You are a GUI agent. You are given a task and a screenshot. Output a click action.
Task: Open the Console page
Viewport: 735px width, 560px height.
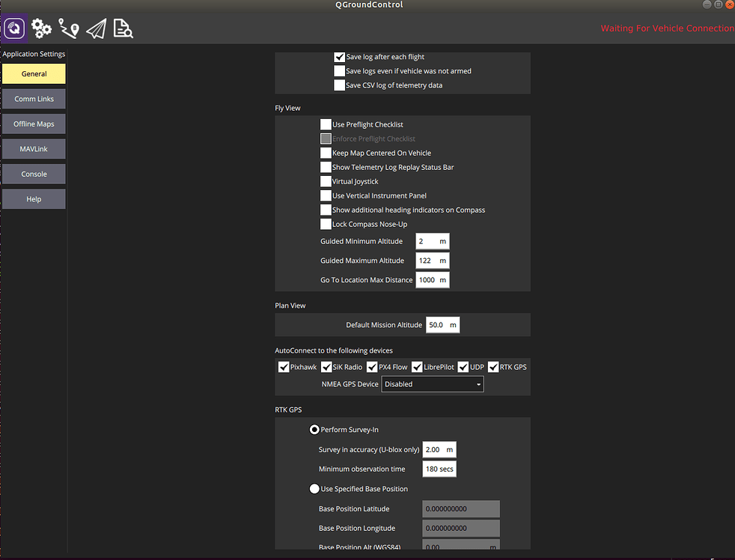[34, 174]
